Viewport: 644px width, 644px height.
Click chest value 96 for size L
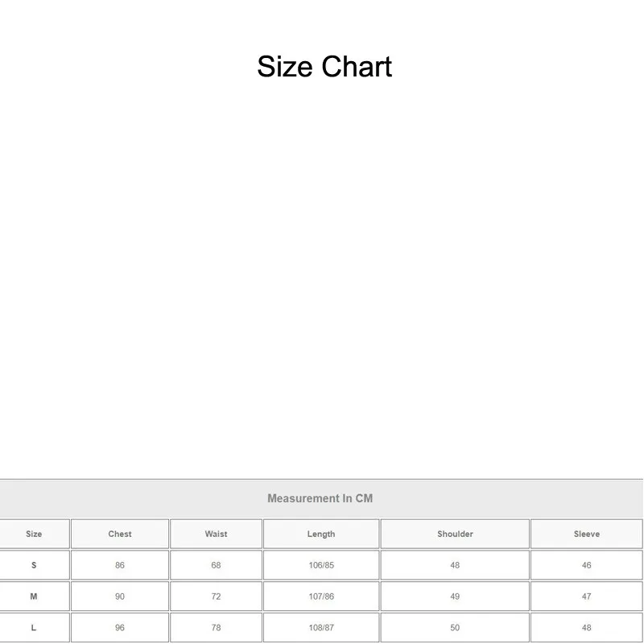[x=120, y=628]
